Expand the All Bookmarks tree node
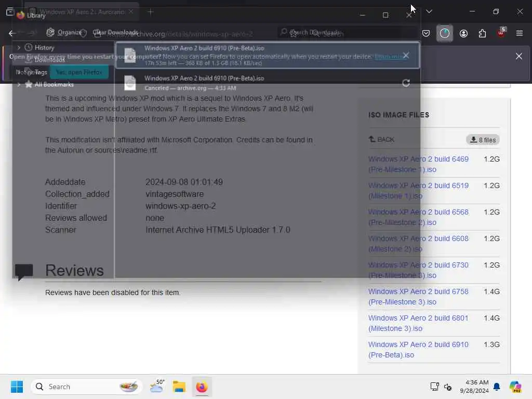 (x=19, y=84)
